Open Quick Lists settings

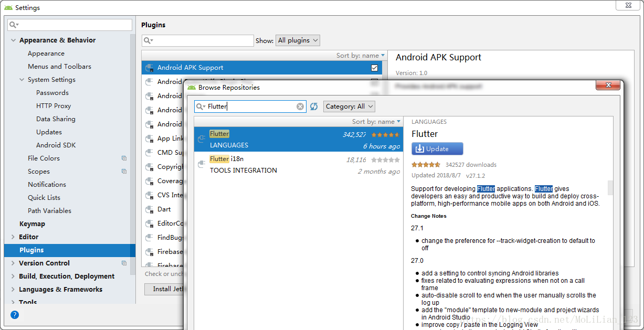point(44,198)
